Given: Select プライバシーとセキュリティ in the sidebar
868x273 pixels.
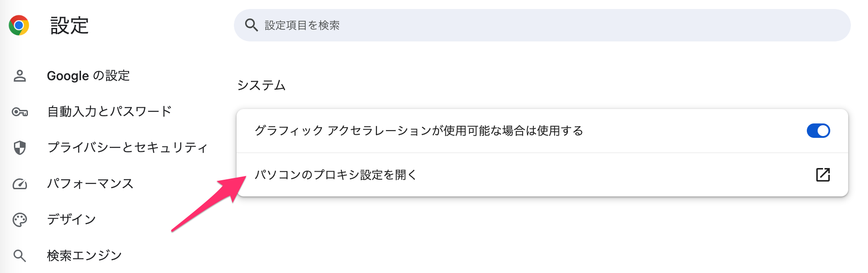Looking at the screenshot, I should [x=127, y=148].
